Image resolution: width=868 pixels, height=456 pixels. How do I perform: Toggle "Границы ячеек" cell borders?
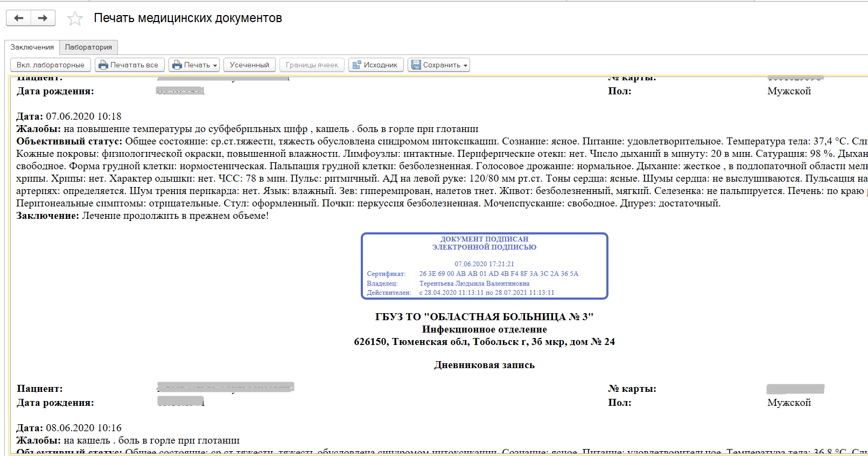pos(312,65)
